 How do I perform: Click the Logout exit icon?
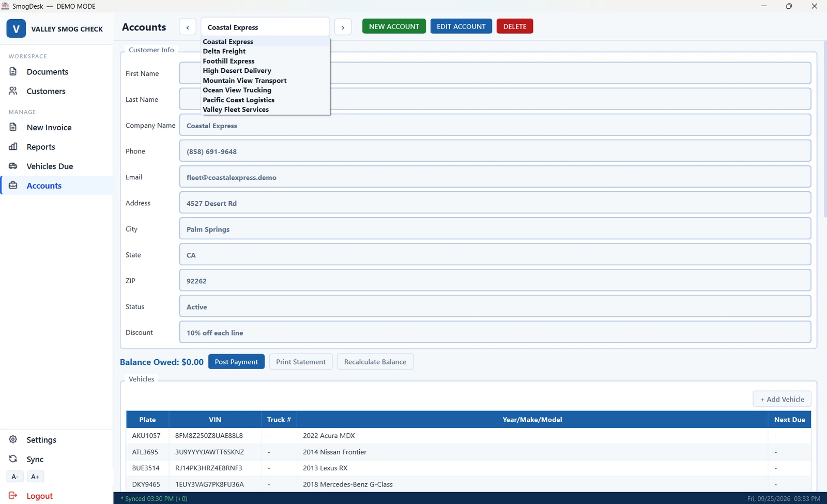coord(13,496)
